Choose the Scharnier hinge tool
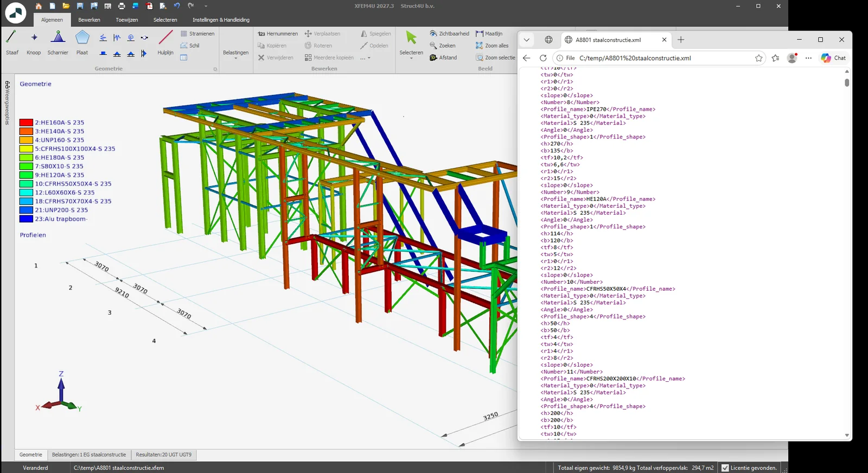This screenshot has height=473, width=868. (x=58, y=43)
